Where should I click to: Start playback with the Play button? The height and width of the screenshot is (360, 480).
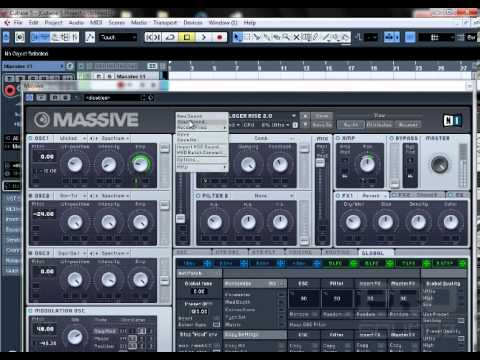tap(203, 37)
